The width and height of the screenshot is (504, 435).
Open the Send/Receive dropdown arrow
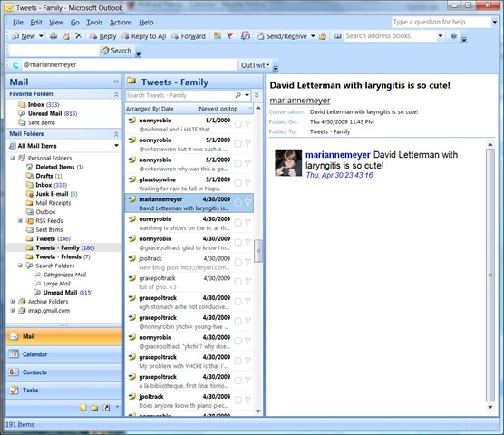pyautogui.click(x=313, y=36)
